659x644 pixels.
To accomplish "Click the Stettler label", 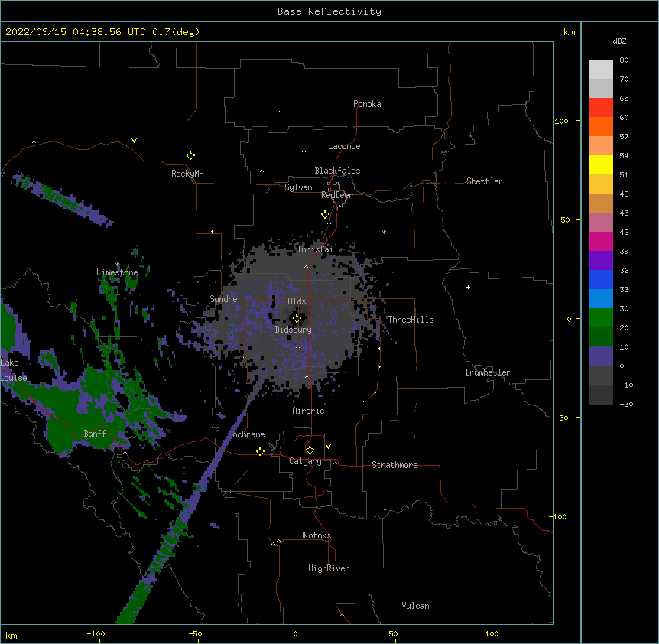I will pyautogui.click(x=485, y=181).
